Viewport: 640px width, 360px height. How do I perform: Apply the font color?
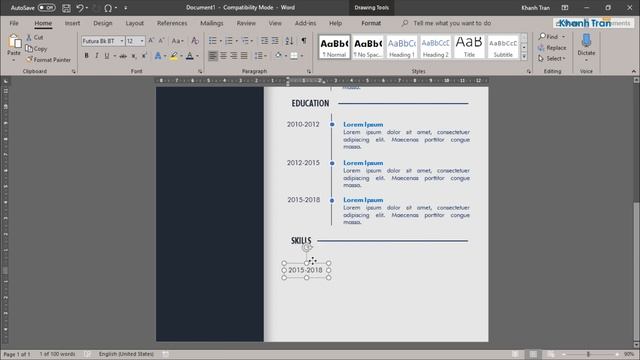(189, 56)
